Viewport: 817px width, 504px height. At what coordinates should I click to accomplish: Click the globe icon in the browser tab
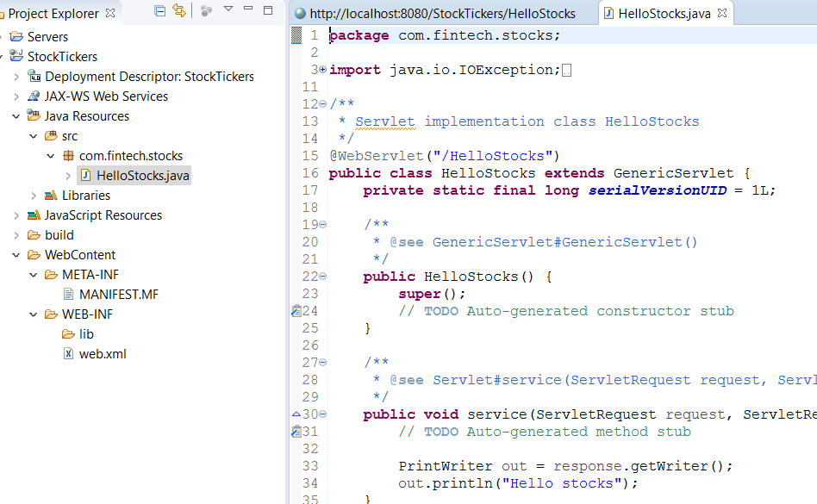299,13
